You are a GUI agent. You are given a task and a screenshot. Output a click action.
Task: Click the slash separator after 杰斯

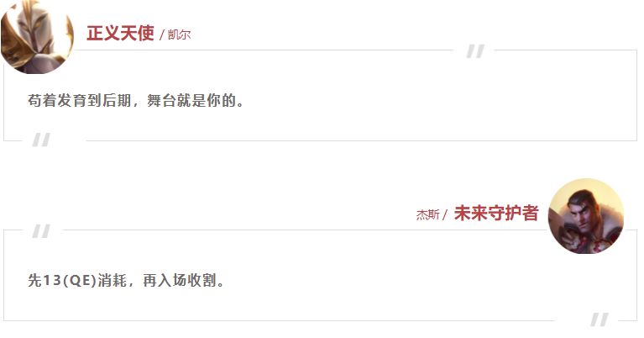445,214
